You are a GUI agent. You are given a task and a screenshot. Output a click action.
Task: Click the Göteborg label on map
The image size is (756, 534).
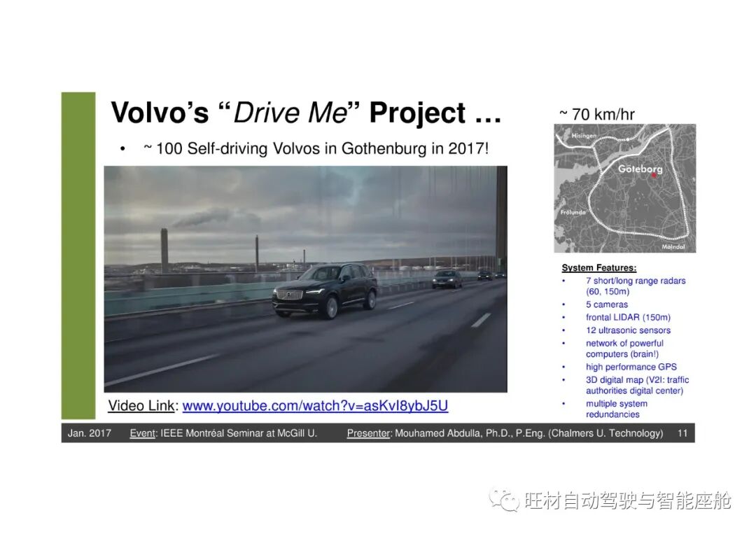[640, 169]
